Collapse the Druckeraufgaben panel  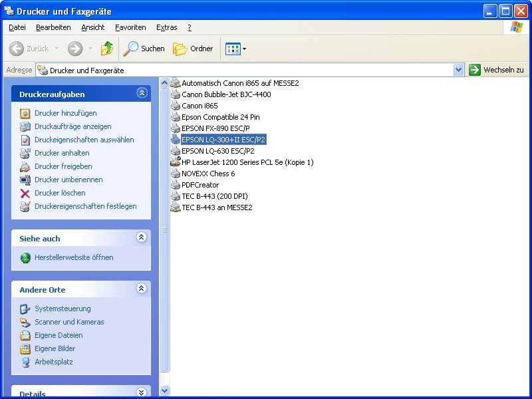[x=142, y=92]
